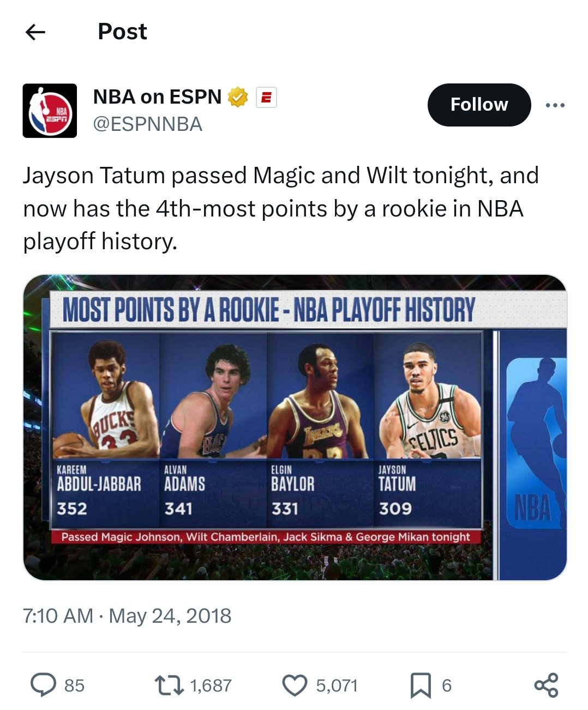Reply using the comment bubble icon
The width and height of the screenshot is (588, 710).
[x=43, y=685]
